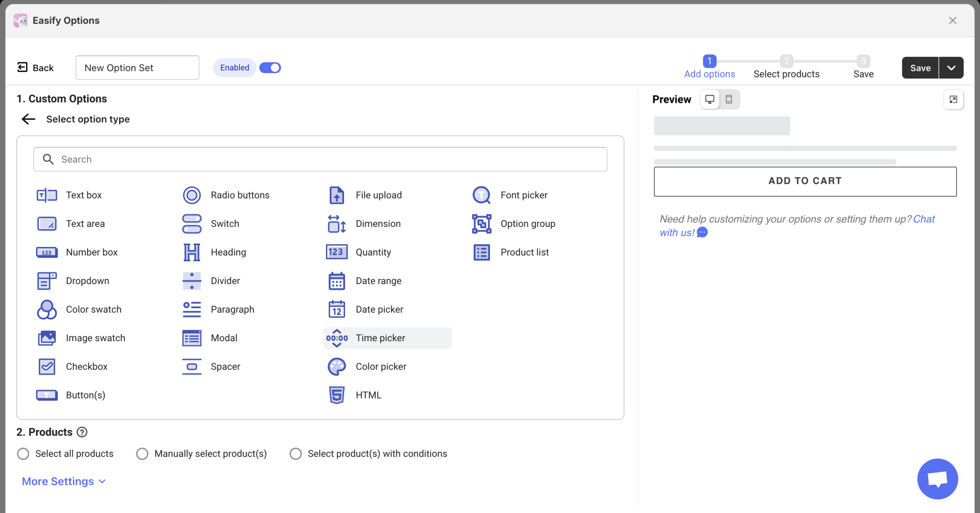Viewport: 980px width, 513px height.
Task: Click the black Save button
Action: click(x=920, y=67)
